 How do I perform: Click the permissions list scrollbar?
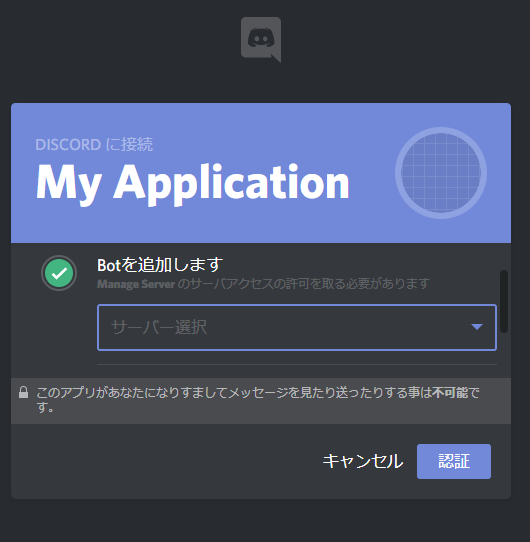point(504,301)
